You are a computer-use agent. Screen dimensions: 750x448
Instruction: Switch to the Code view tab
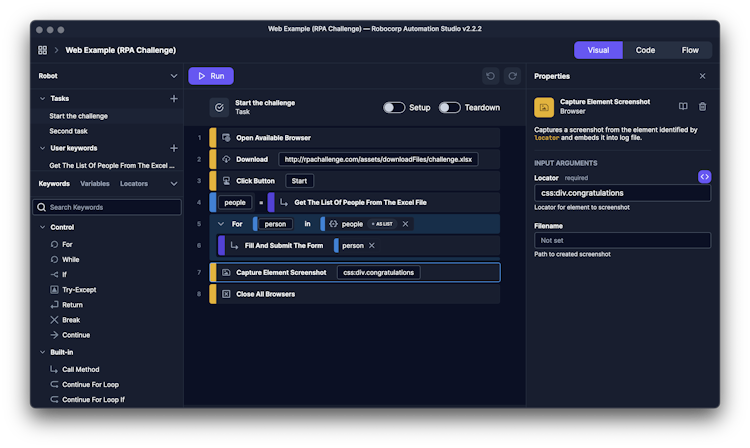[645, 50]
